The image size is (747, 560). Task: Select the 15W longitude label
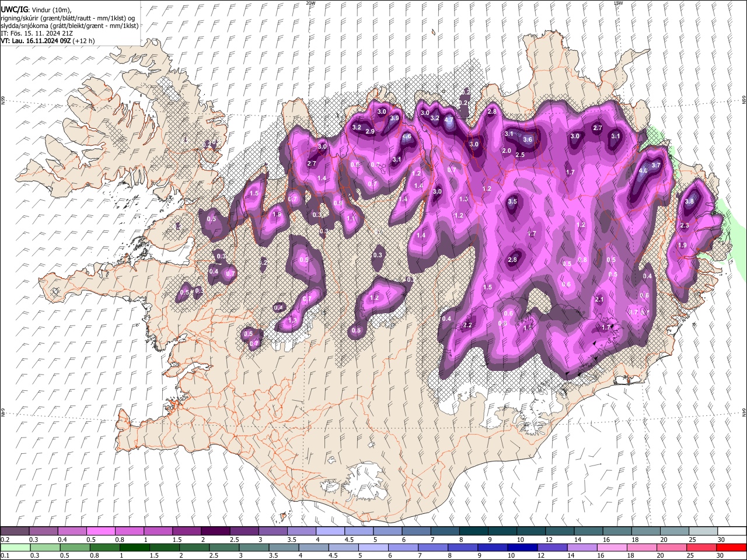click(x=619, y=3)
